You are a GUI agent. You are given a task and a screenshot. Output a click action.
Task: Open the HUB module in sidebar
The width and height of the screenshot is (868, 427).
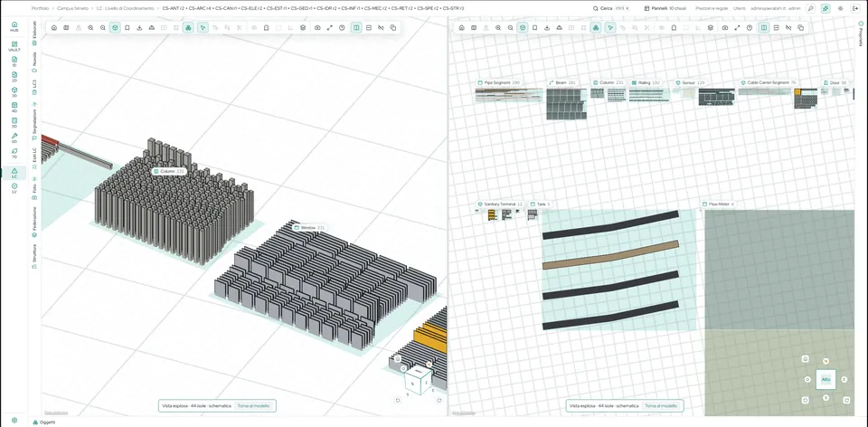click(14, 26)
